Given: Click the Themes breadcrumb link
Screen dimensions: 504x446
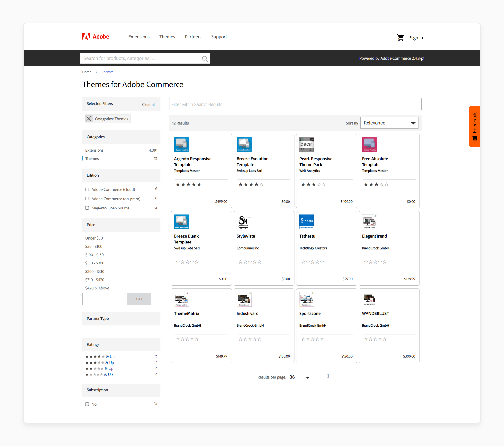Looking at the screenshot, I should [x=107, y=72].
